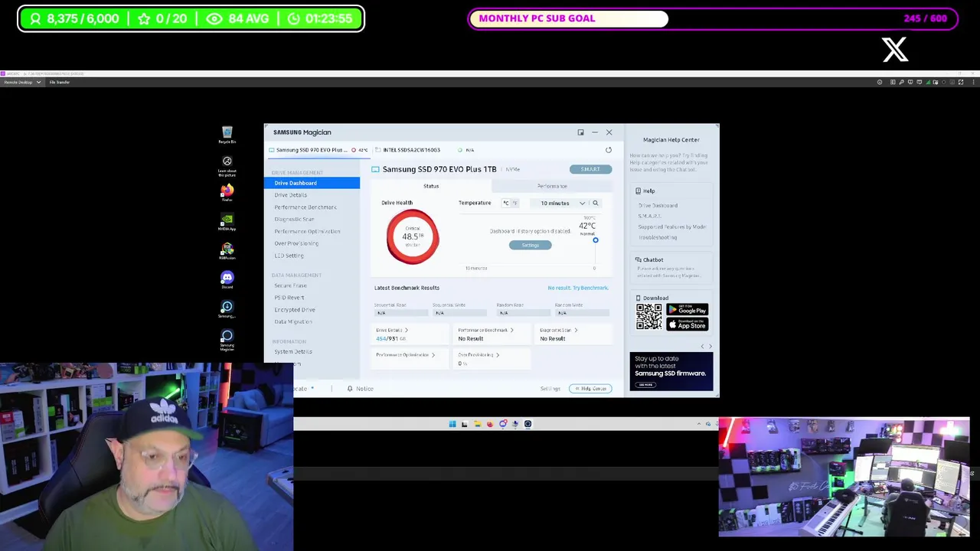Open Data Migration in sidebar
Viewport: 980px width, 551px height.
tap(293, 322)
